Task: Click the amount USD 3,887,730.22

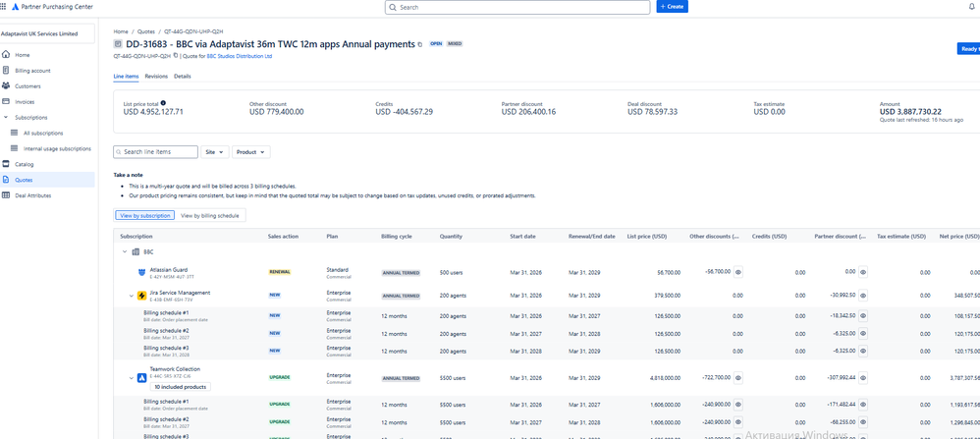Action: click(x=910, y=111)
